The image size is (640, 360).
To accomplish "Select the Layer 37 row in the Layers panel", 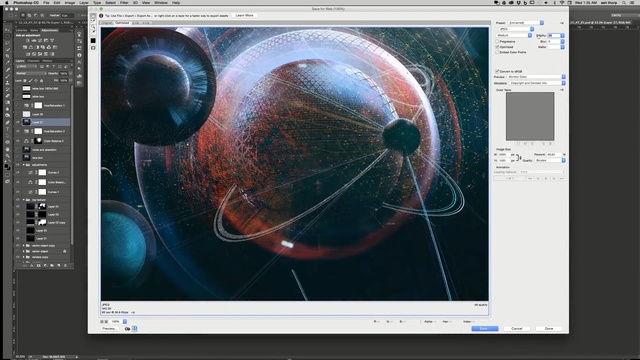I will (42, 122).
